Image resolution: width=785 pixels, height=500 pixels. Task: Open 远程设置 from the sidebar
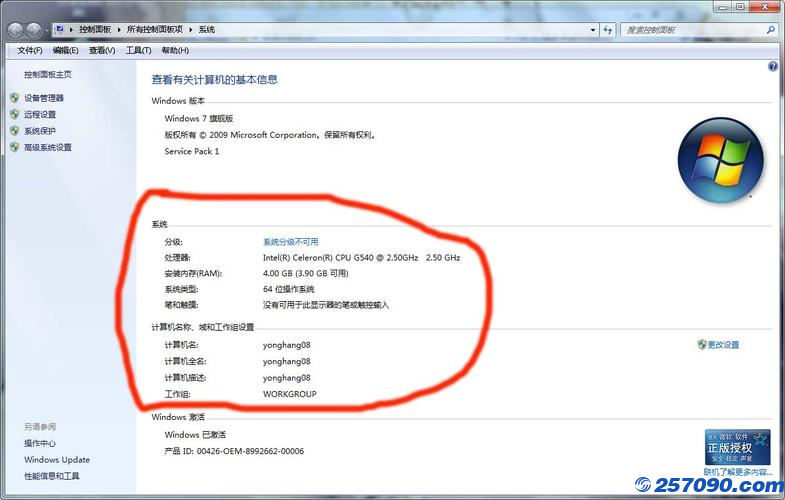pyautogui.click(x=40, y=114)
